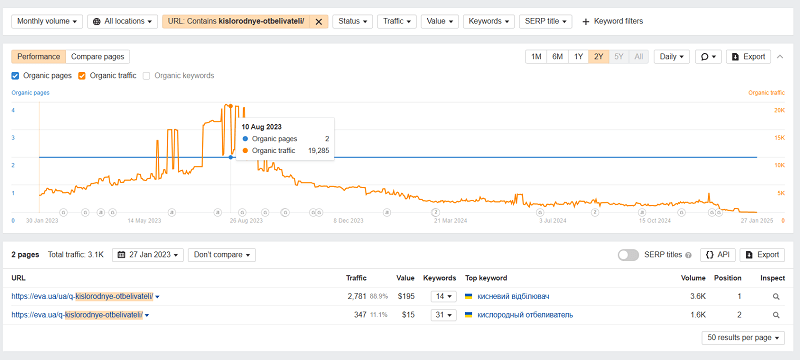Inspect the кислородный отбеливатель row
Viewport: 800px width, 360px height.
(776, 315)
